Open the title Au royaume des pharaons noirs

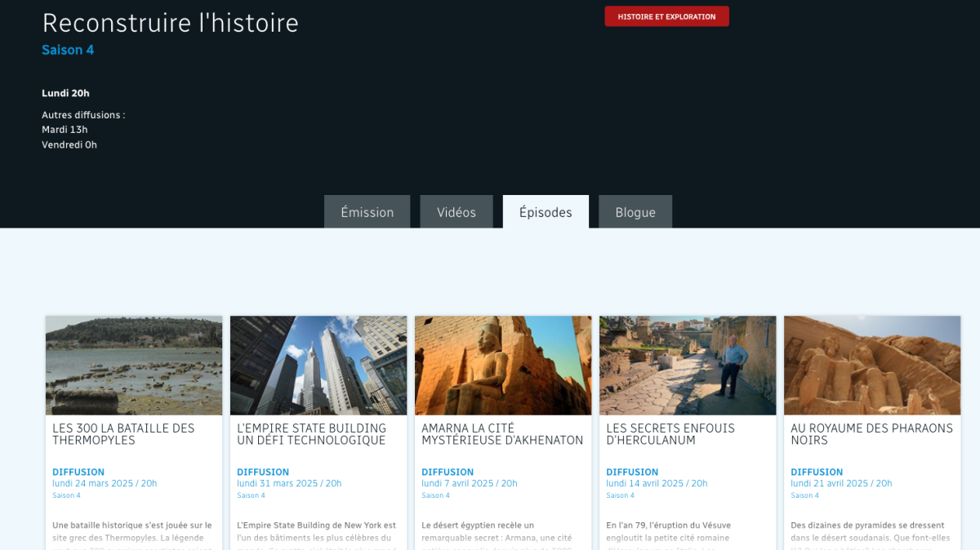871,434
